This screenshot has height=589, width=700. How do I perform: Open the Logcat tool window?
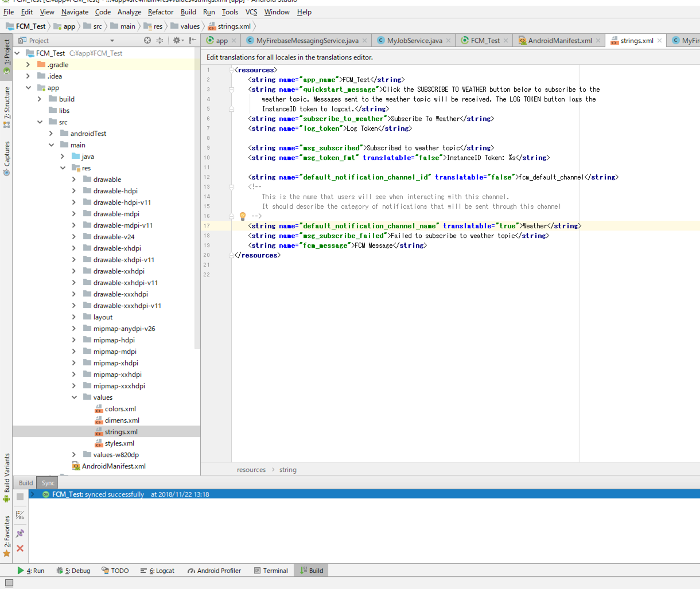click(157, 571)
